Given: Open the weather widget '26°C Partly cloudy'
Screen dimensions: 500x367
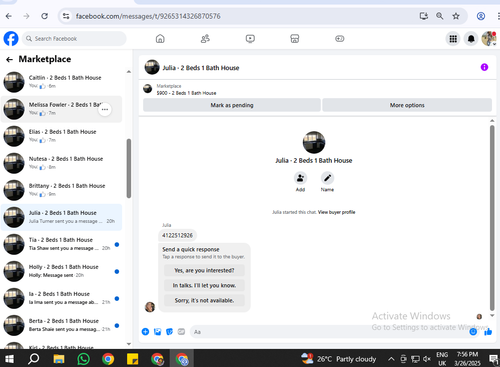Looking at the screenshot, I should [x=339, y=359].
